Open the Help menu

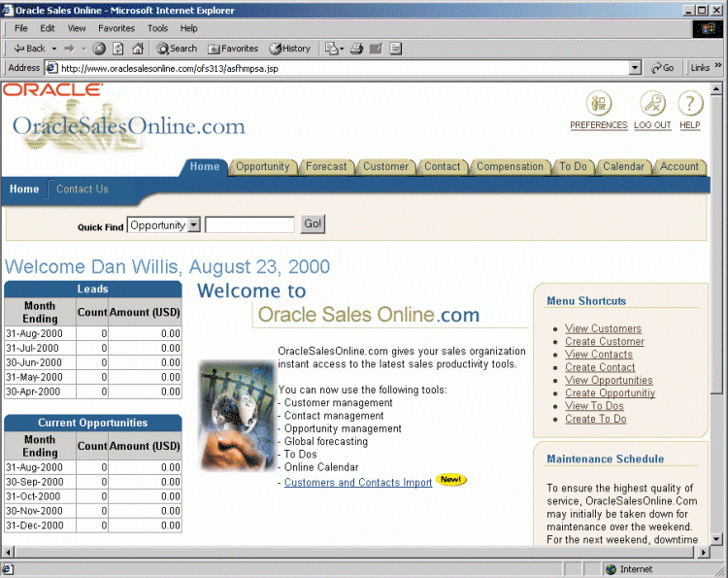point(189,28)
